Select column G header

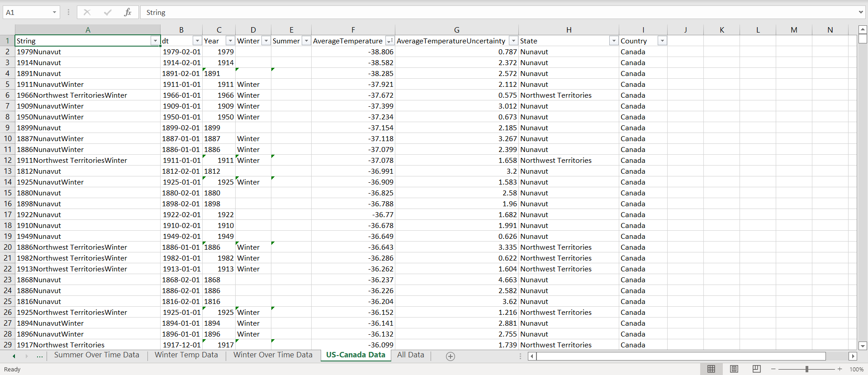[456, 30]
